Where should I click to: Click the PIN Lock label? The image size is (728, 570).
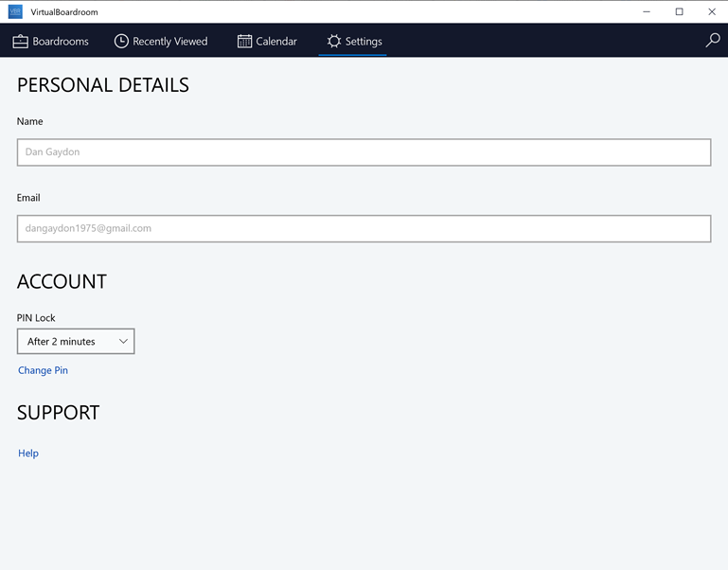click(x=36, y=318)
